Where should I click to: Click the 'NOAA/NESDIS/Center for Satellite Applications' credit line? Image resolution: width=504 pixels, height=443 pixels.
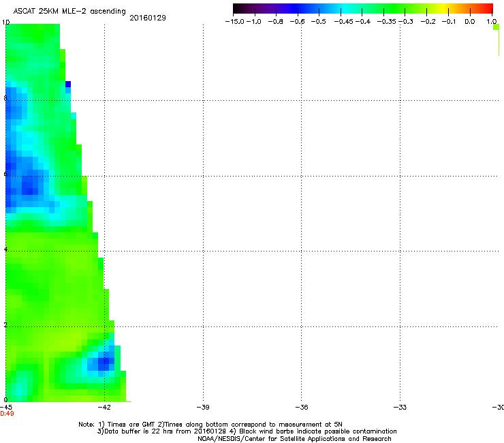click(294, 439)
